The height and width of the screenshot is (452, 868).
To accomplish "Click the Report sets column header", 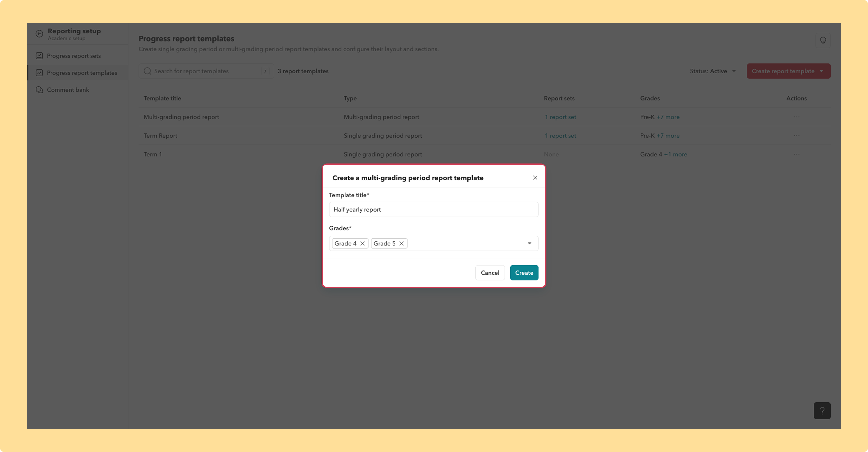I will coord(559,98).
